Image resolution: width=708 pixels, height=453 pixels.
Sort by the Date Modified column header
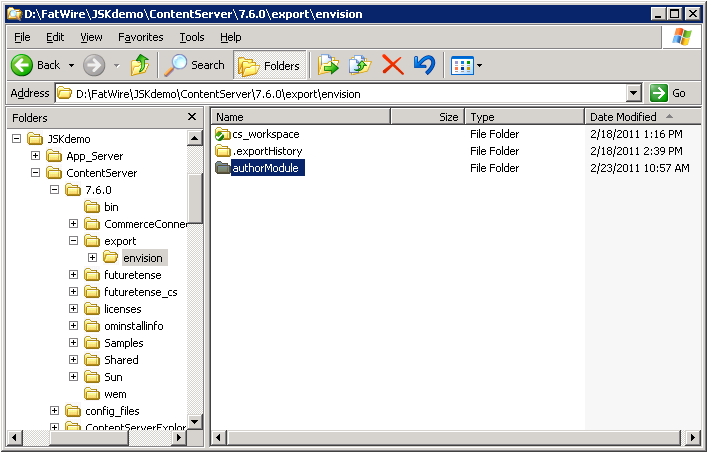[x=643, y=117]
